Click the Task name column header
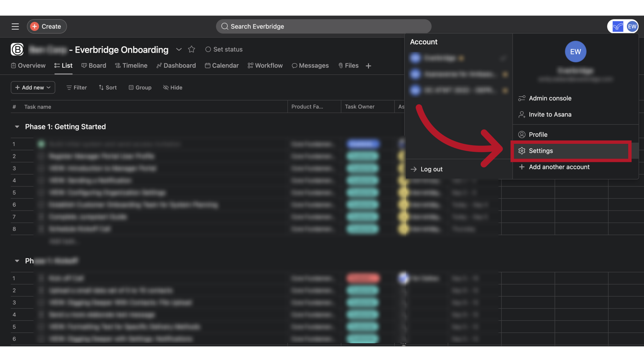644x362 pixels. [38, 107]
